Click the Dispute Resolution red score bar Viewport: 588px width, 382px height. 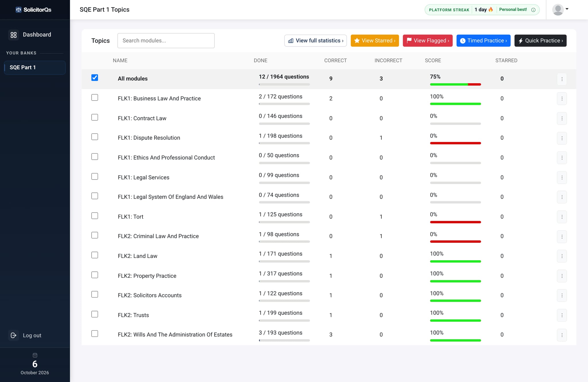tap(455, 143)
